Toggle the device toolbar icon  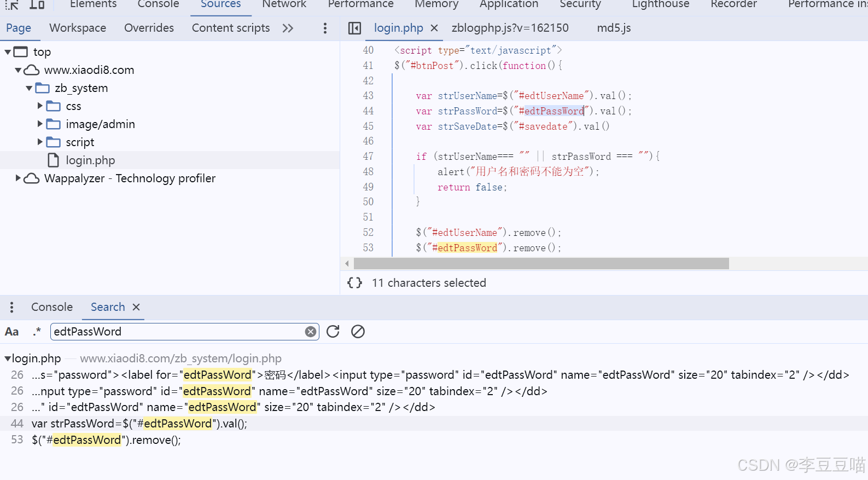[37, 4]
